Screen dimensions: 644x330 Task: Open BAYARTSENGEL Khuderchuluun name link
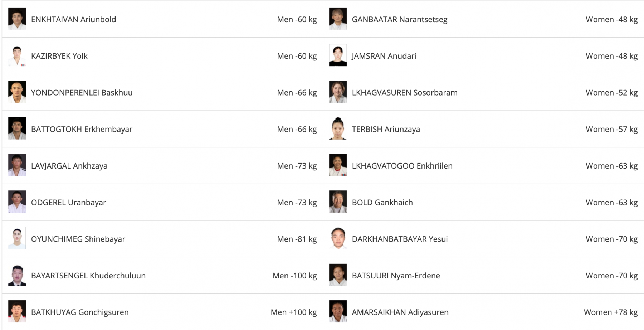point(88,276)
